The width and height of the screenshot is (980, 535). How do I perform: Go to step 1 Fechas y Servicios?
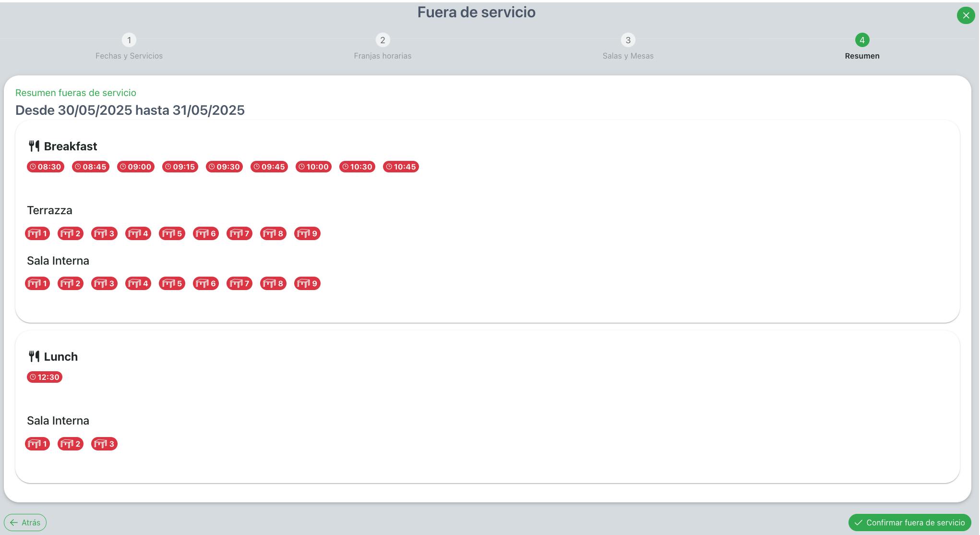[x=129, y=40]
